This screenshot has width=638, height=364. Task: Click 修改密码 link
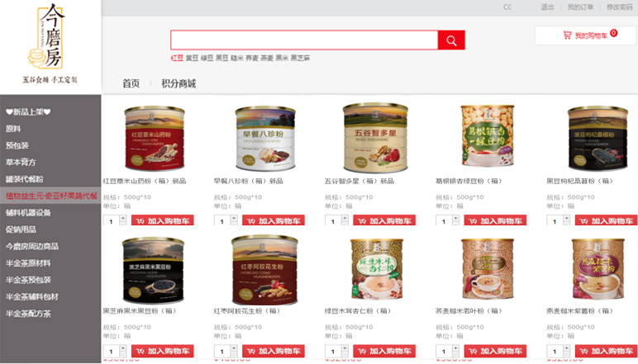pyautogui.click(x=619, y=7)
